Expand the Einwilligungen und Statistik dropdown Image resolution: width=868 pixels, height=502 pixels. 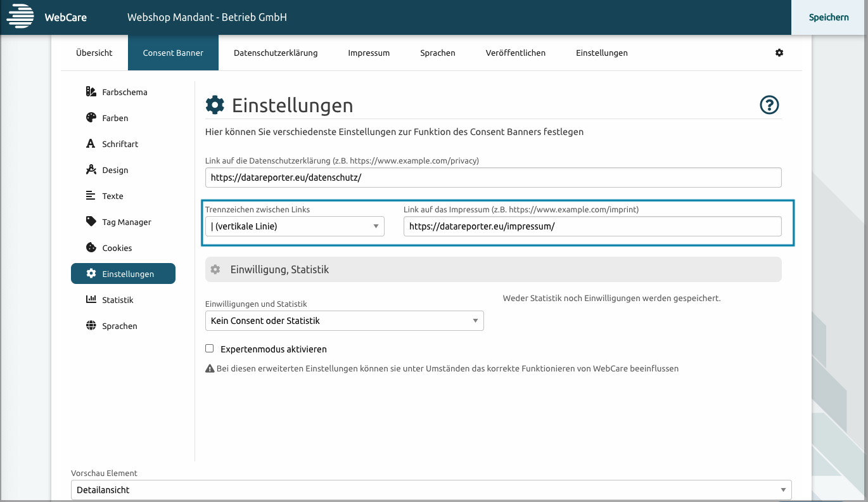coord(344,321)
